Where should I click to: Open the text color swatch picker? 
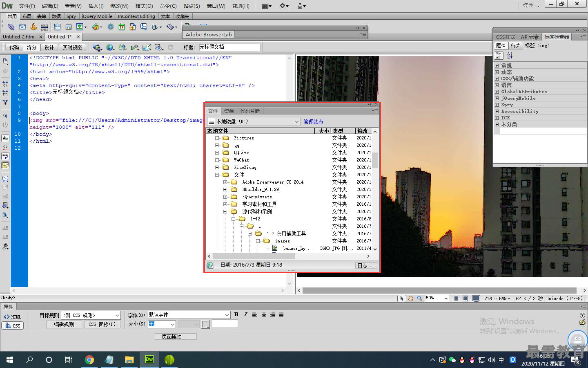click(206, 325)
